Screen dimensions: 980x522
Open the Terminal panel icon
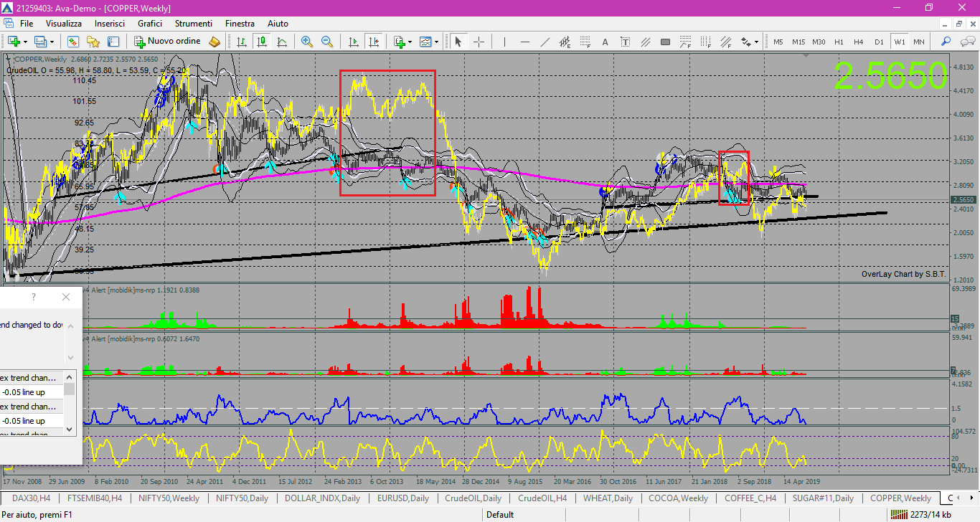pyautogui.click(x=113, y=42)
